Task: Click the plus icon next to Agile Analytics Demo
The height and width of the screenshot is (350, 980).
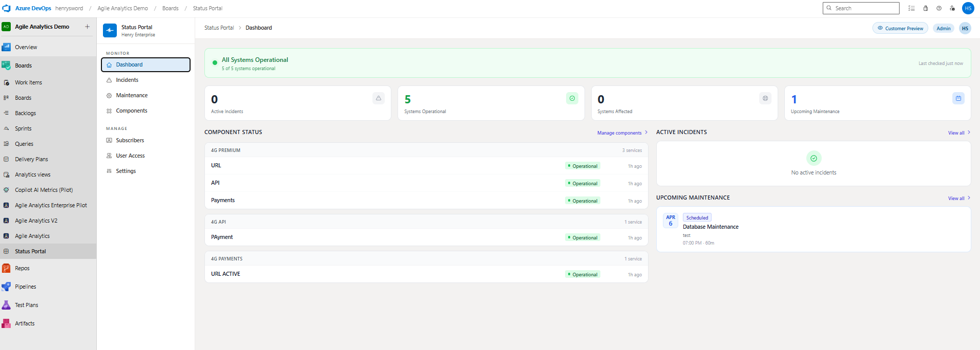Action: tap(87, 27)
